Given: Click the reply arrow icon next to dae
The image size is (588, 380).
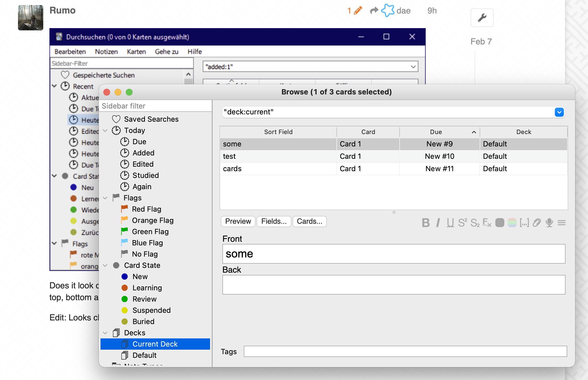Looking at the screenshot, I should tap(374, 11).
